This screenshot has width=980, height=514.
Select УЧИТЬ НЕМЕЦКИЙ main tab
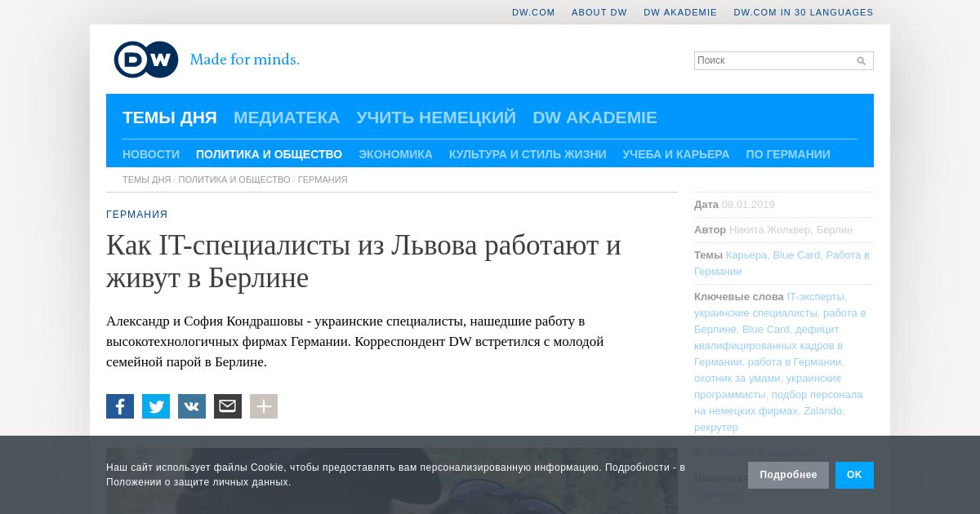436,117
